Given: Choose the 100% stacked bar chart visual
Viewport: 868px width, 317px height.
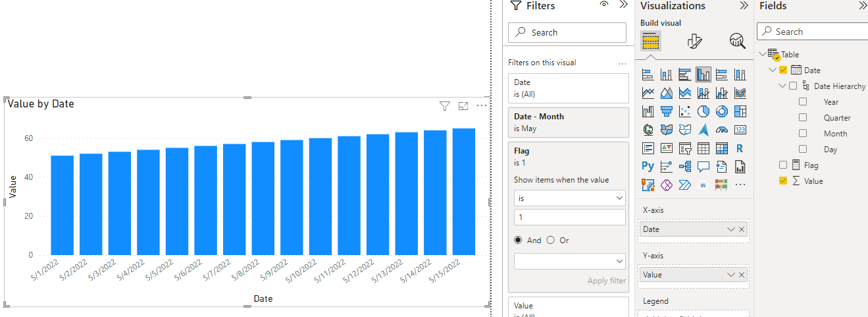Looking at the screenshot, I should click(x=721, y=74).
